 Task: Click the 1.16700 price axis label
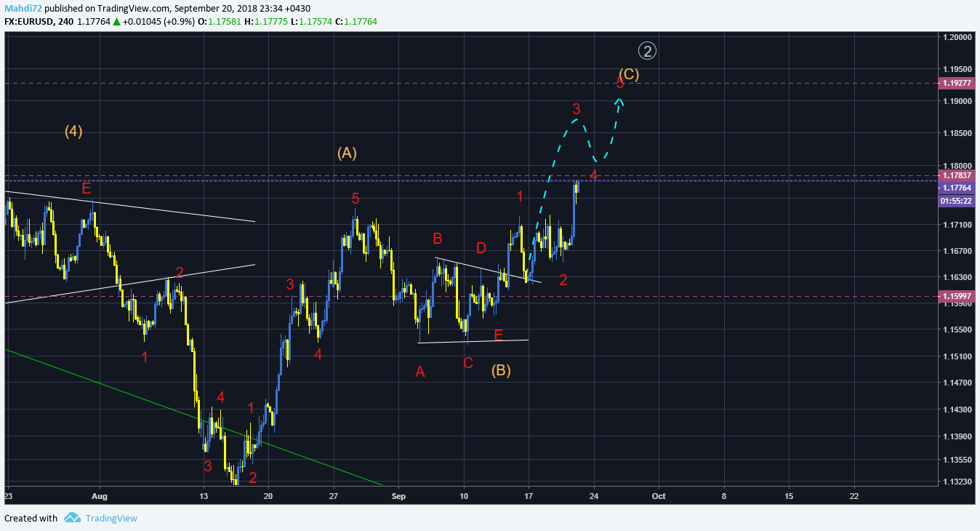pyautogui.click(x=957, y=251)
